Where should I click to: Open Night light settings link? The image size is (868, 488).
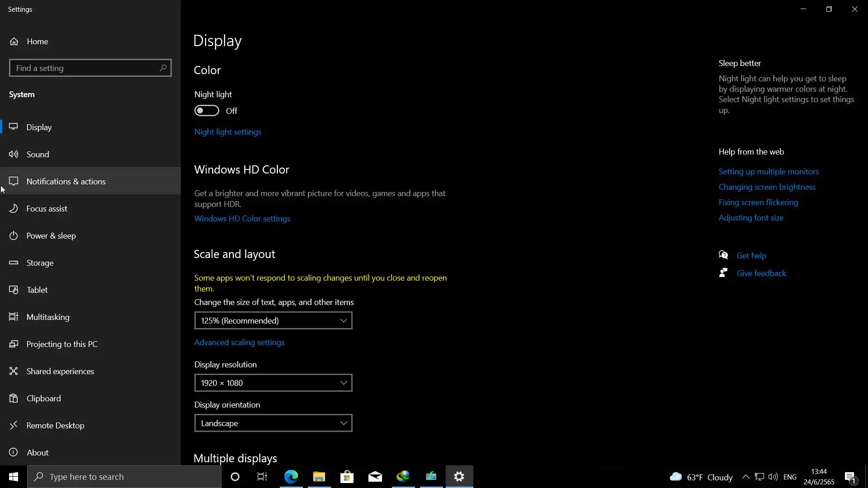point(227,132)
